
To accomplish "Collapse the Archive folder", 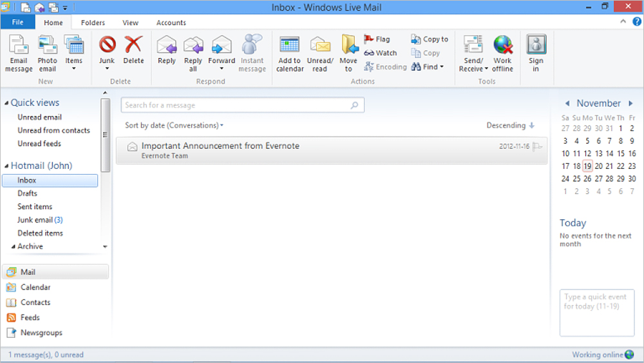I will [x=13, y=247].
